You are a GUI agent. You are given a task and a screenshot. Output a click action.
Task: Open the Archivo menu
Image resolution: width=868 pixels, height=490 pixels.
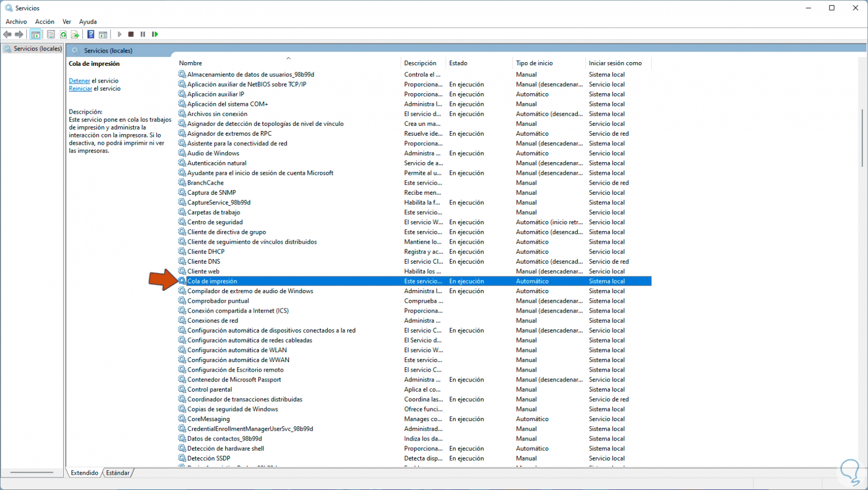coord(16,22)
